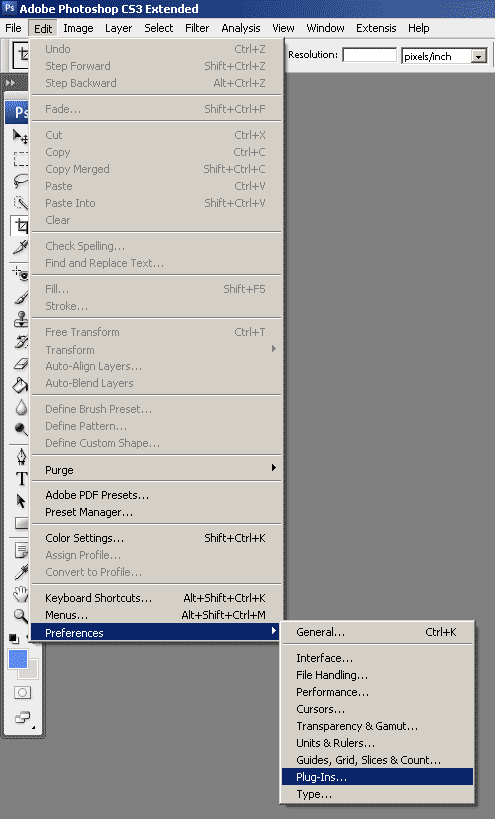The image size is (495, 819).
Task: Change the screen mode
Action: click(x=23, y=718)
